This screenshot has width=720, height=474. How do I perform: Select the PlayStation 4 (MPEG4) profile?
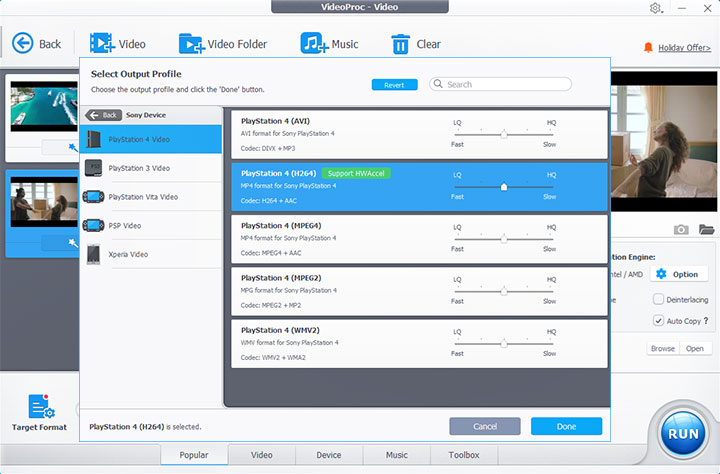coord(419,239)
